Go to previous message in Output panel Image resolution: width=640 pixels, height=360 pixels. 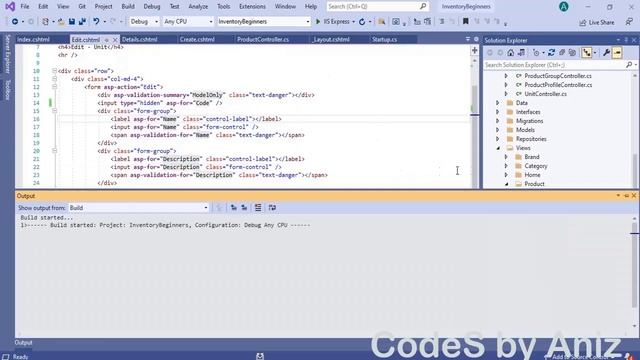coord(233,208)
